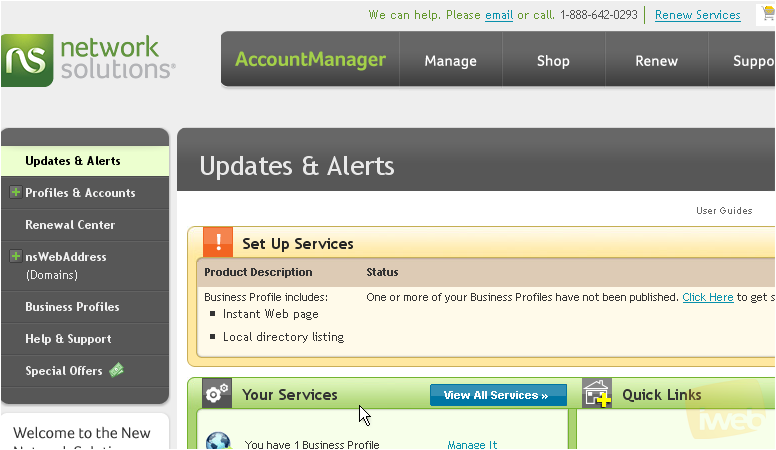Click the house icon beside Quick Links
This screenshot has height=450, width=776.
[x=597, y=393]
